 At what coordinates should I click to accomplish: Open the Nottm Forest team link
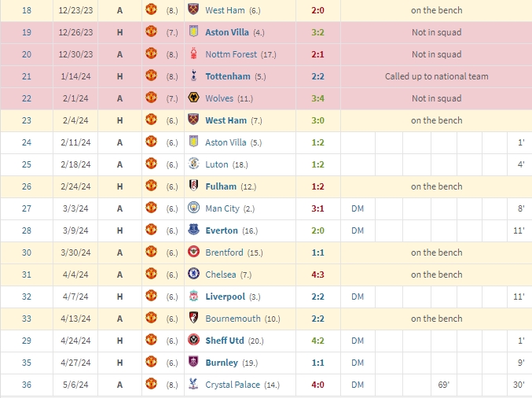tap(231, 54)
